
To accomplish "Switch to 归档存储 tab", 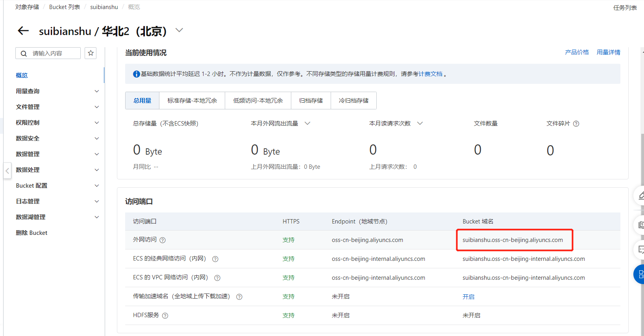I will pos(311,100).
